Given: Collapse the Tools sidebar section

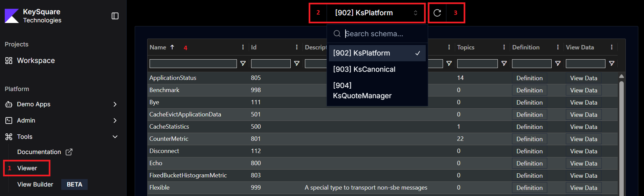Looking at the screenshot, I should pyautogui.click(x=115, y=137).
